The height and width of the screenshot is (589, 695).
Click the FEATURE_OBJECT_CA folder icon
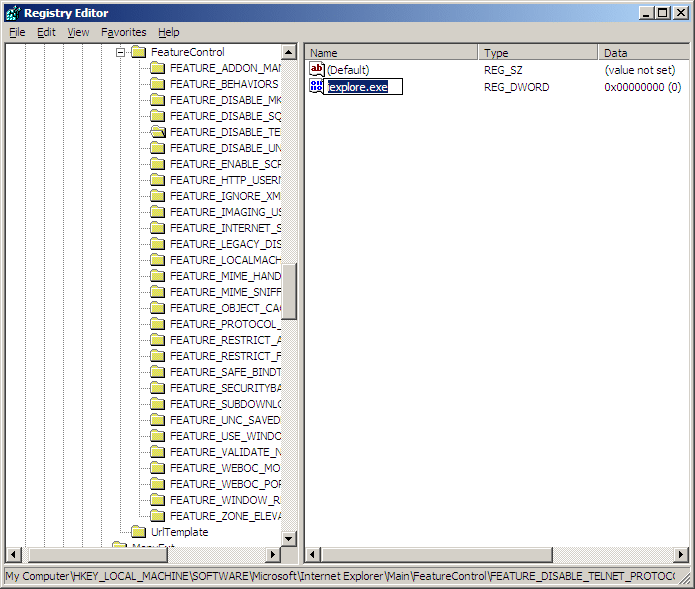157,308
